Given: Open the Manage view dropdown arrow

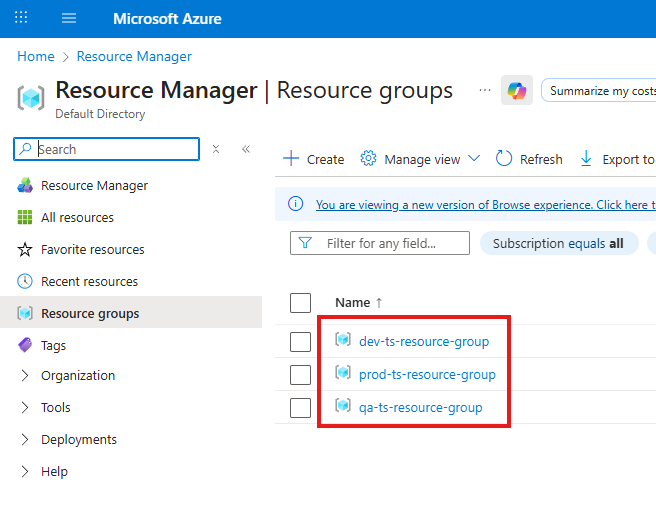Looking at the screenshot, I should [x=474, y=159].
